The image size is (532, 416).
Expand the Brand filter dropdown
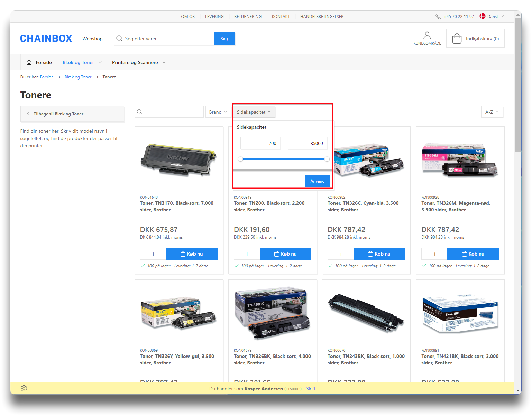tap(218, 112)
